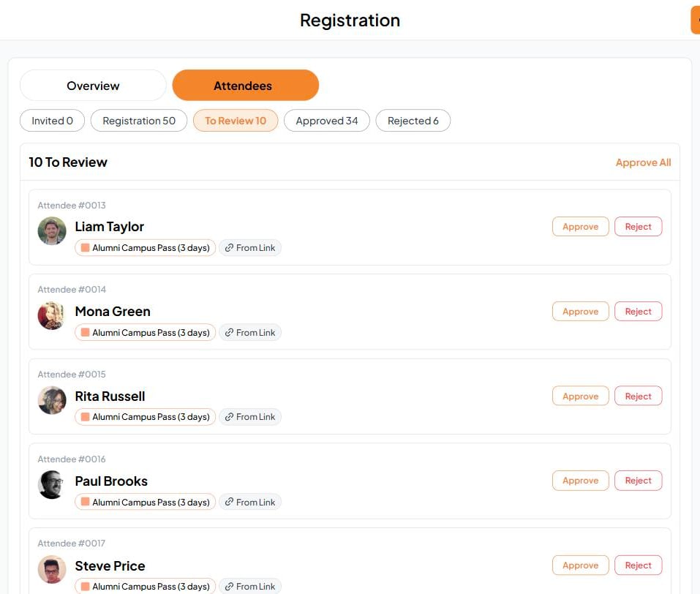Viewport: 700px width, 594px height.
Task: Click the orange square on Mona Green's pass tag
Action: [x=85, y=332]
